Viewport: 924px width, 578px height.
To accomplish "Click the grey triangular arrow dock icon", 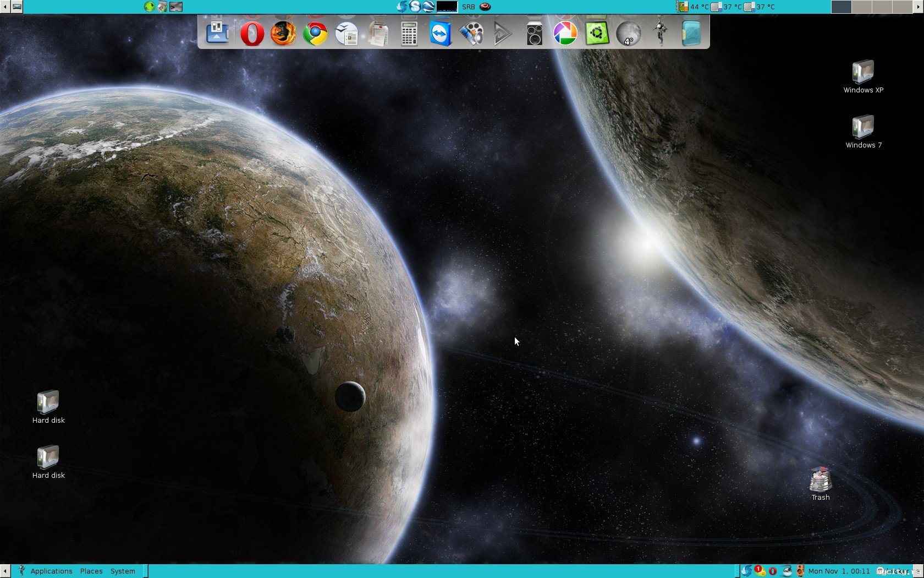I will (x=503, y=34).
